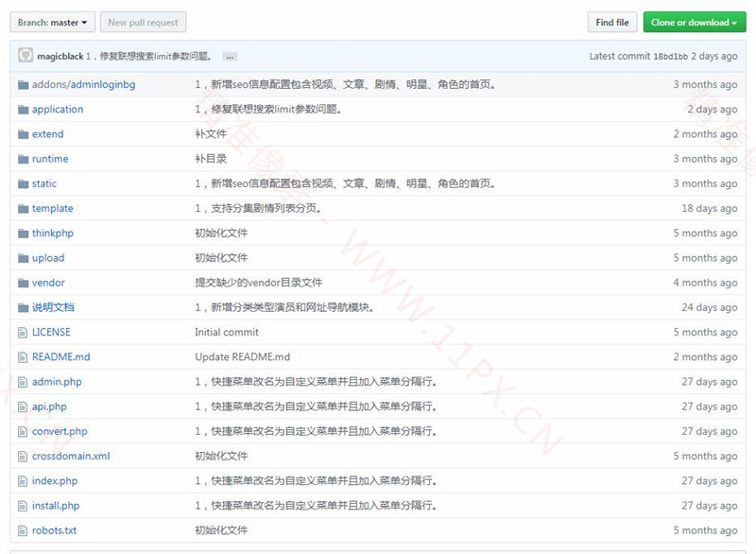Open the robots.txt file

tap(55, 530)
